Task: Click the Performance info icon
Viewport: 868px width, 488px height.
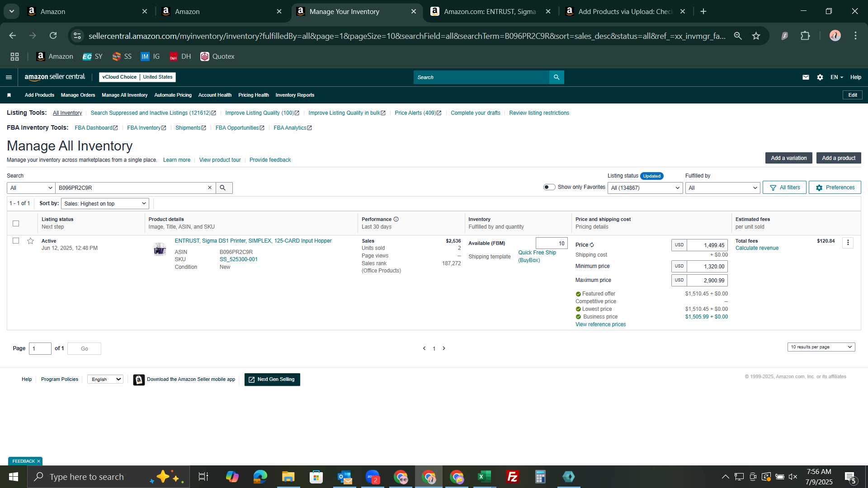Action: [396, 219]
